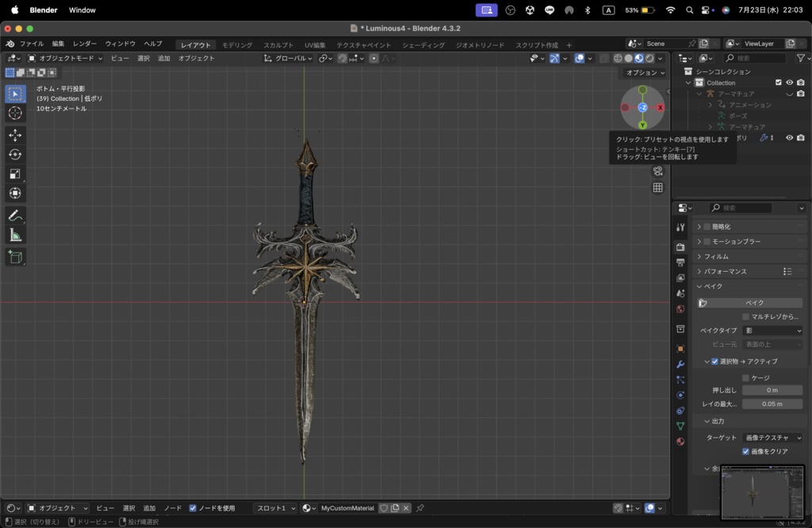Select the Measure tool
This screenshot has height=528, width=812.
15,235
